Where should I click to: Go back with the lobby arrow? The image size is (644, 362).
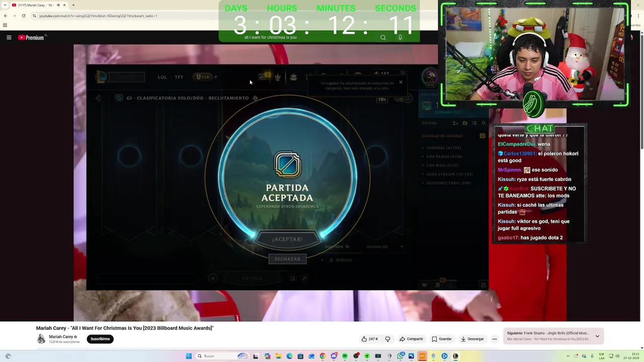(98, 98)
